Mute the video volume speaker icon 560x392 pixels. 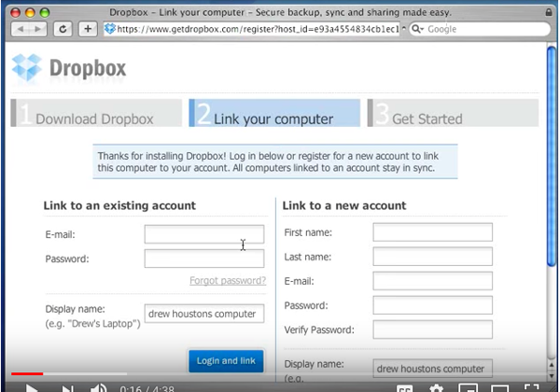tap(99, 387)
